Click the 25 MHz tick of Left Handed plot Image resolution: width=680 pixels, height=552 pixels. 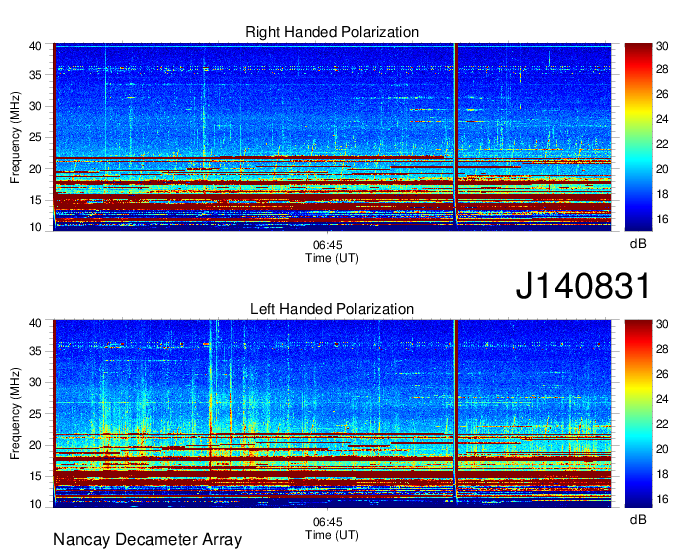click(x=35, y=414)
